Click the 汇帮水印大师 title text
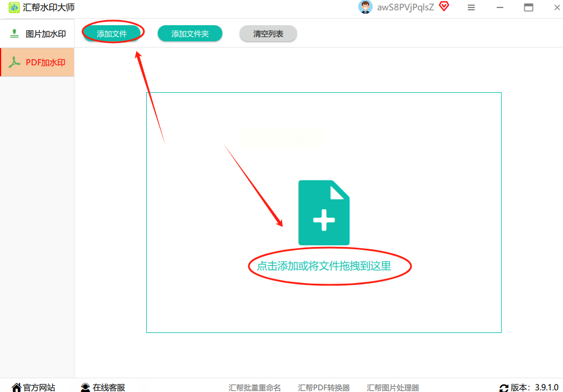The width and height of the screenshot is (563, 392). tap(49, 7)
